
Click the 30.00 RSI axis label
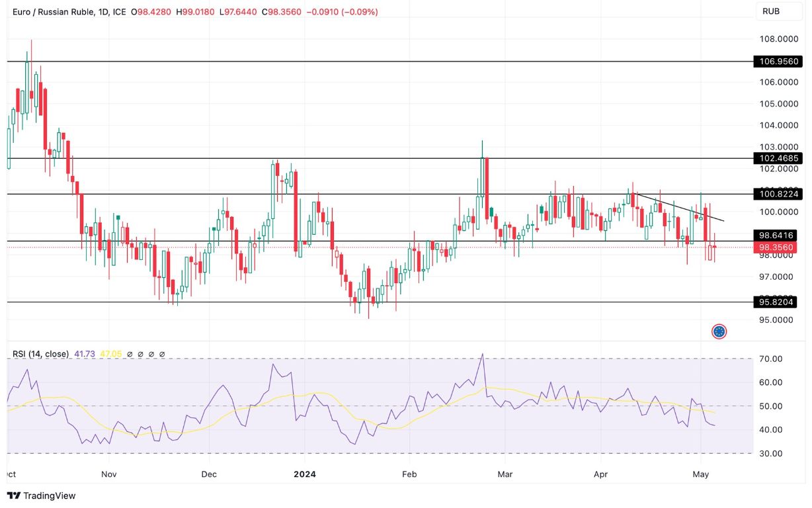click(x=772, y=454)
